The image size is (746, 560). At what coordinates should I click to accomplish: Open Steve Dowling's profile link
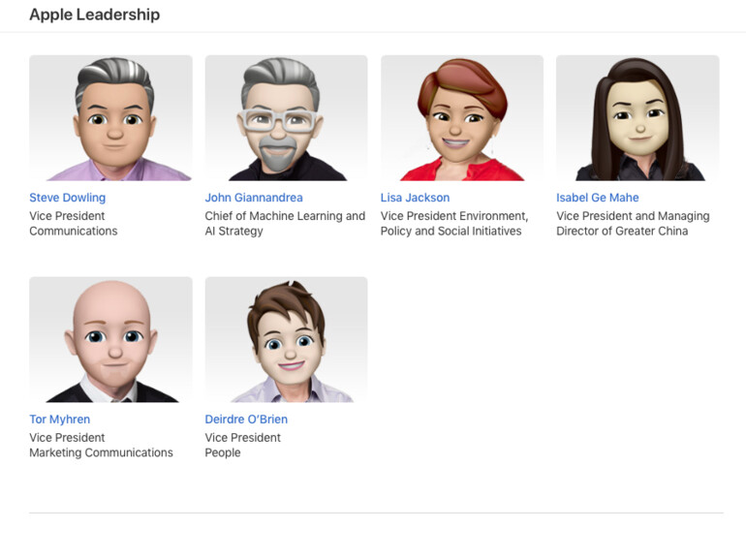(x=68, y=198)
